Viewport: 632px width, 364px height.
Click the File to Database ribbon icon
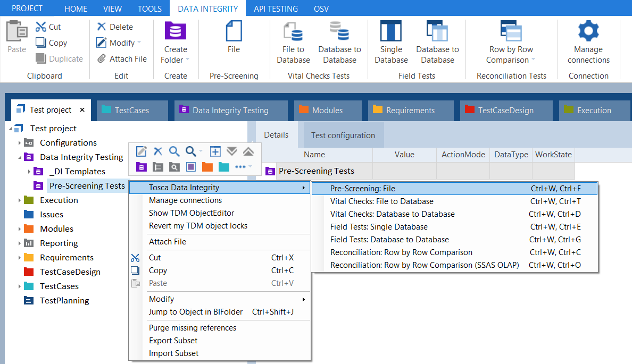click(293, 32)
